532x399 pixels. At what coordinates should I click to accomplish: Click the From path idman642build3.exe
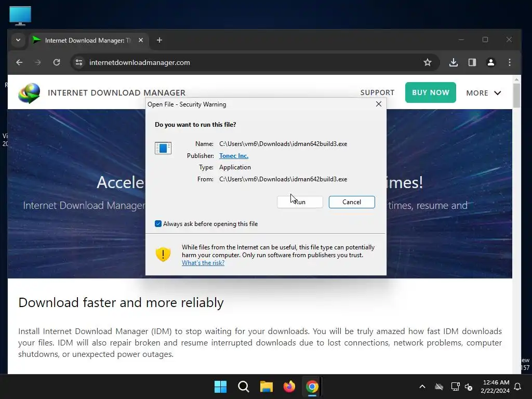[283, 179]
